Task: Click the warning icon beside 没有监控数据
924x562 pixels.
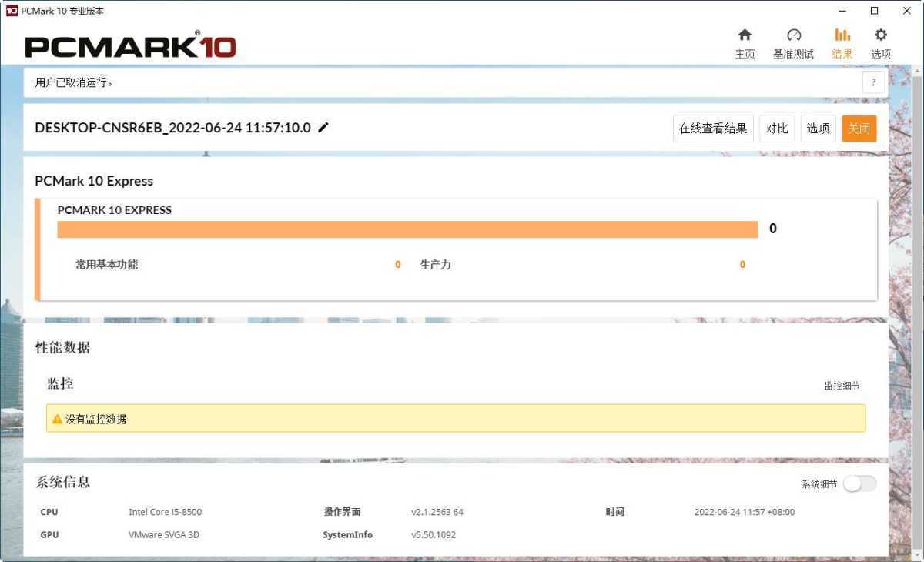Action: click(x=58, y=419)
